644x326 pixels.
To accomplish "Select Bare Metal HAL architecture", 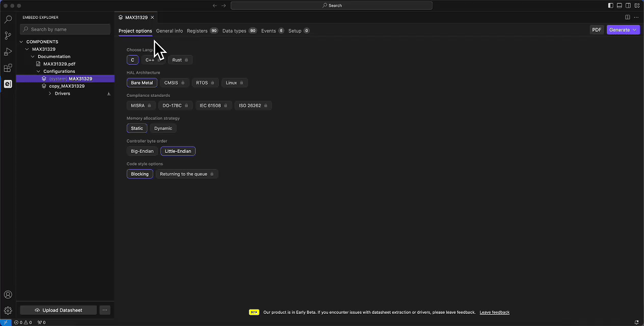I will pos(142,83).
